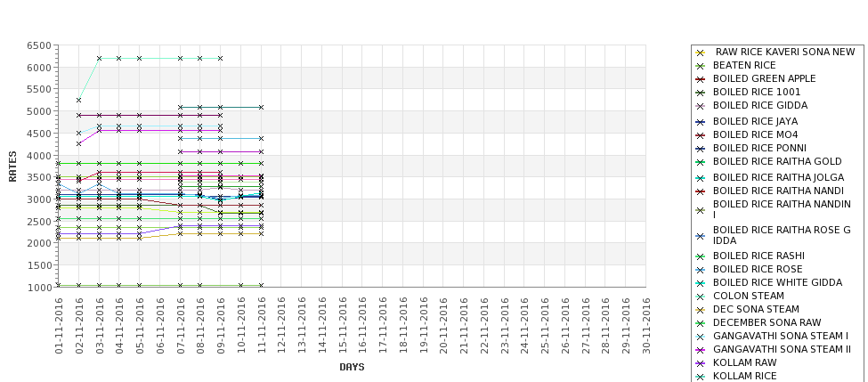Click the 25-11-2016 date label
The image size is (868, 382).
(x=545, y=326)
